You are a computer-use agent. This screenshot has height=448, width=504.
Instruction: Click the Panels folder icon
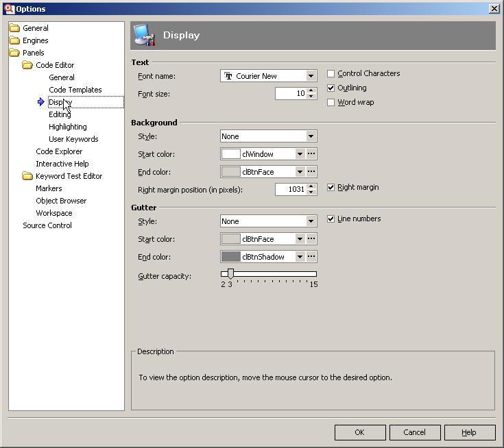point(14,53)
